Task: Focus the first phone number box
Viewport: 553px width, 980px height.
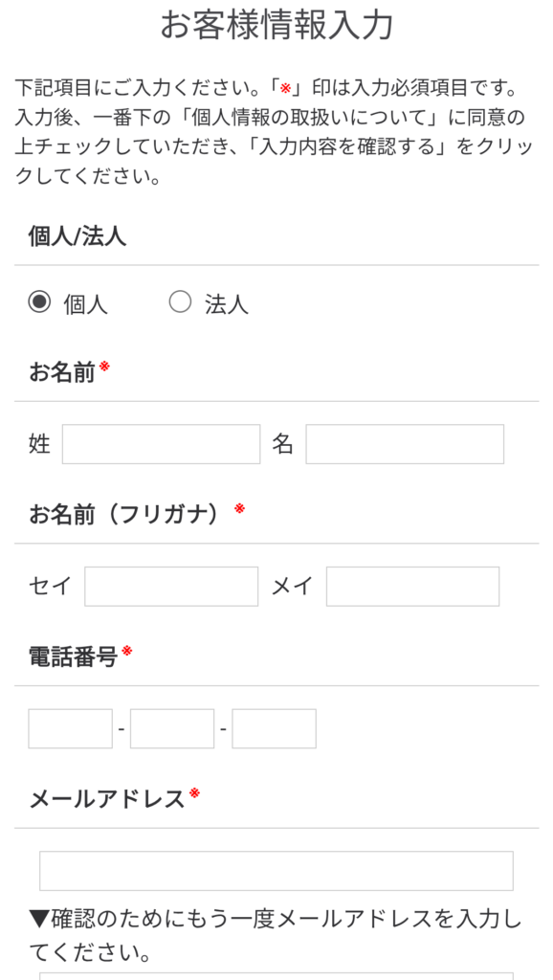Action: (71, 728)
